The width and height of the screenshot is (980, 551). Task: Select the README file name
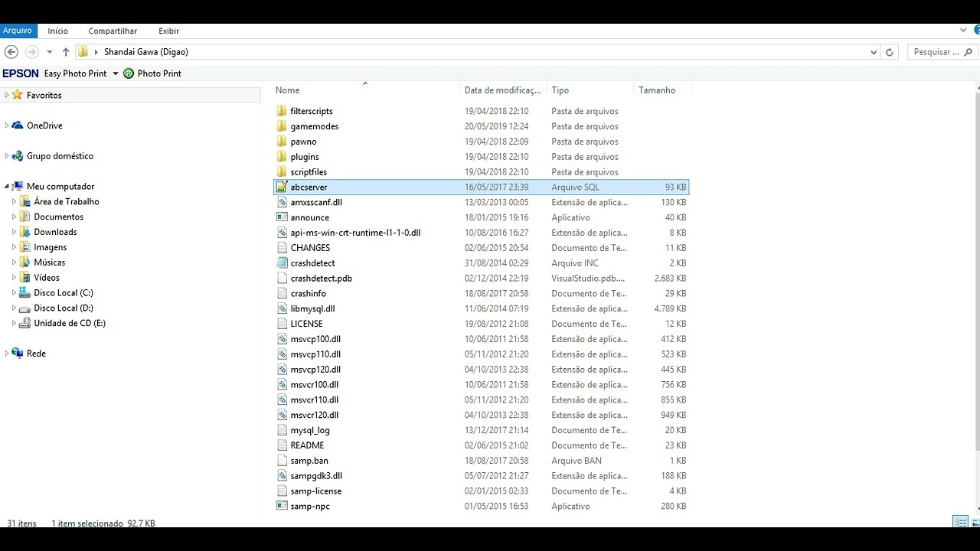pyautogui.click(x=307, y=445)
